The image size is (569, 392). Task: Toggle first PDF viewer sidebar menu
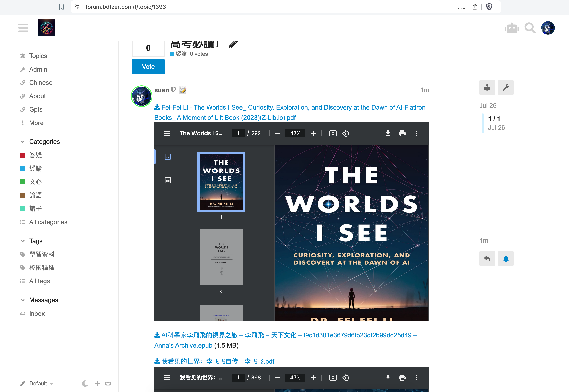[x=167, y=133]
